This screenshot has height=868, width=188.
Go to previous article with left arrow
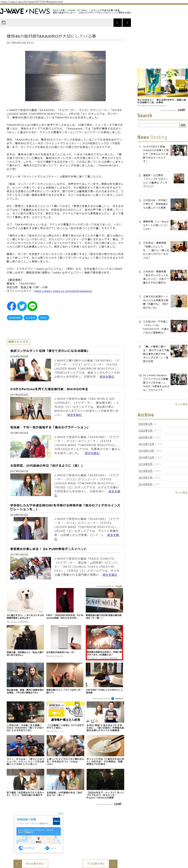117,23
